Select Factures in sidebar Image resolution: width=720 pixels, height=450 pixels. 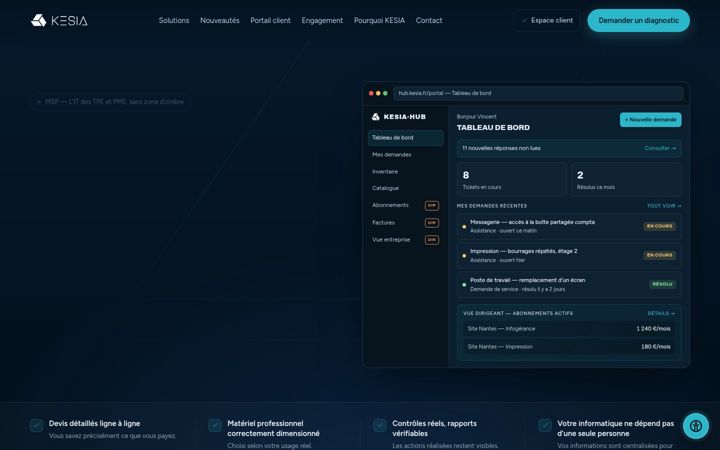coord(383,223)
